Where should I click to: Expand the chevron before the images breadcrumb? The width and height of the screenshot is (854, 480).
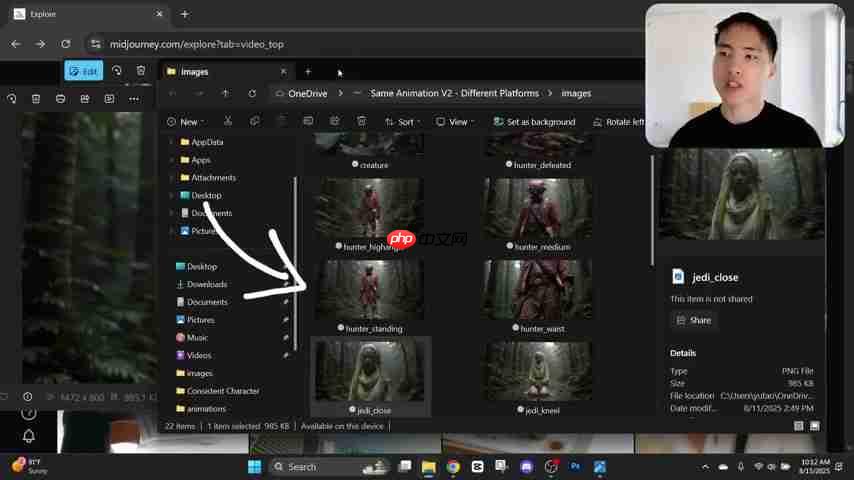pyautogui.click(x=550, y=94)
